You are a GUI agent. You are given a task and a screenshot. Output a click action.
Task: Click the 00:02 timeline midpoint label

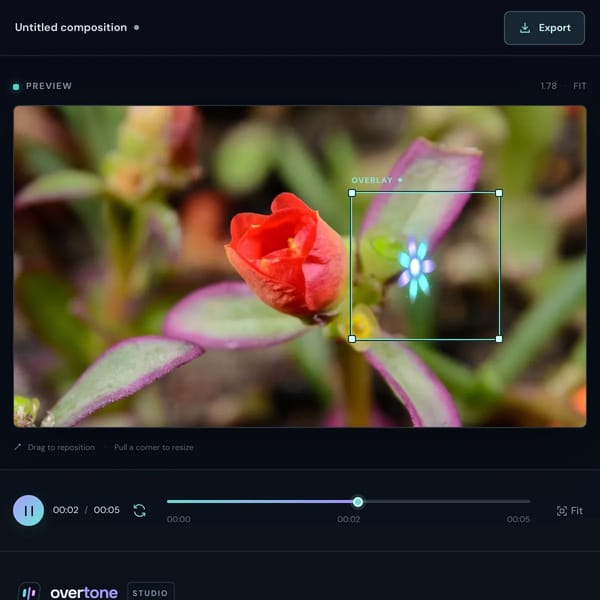349,519
